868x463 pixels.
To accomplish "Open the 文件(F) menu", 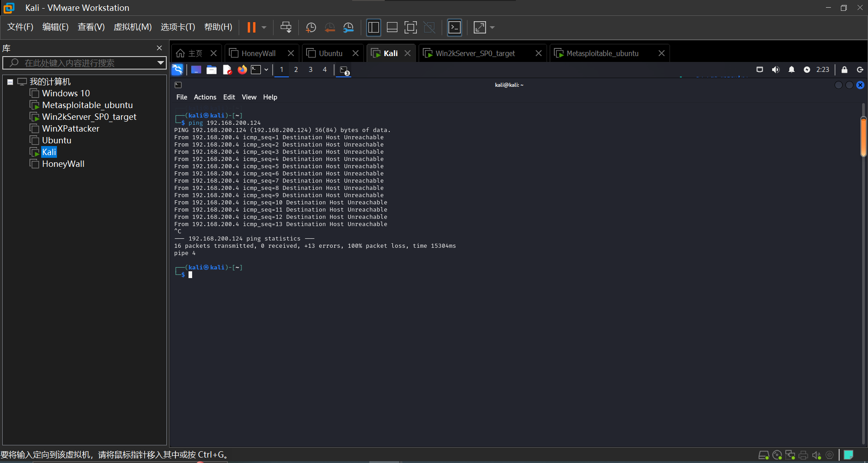I will (x=20, y=27).
